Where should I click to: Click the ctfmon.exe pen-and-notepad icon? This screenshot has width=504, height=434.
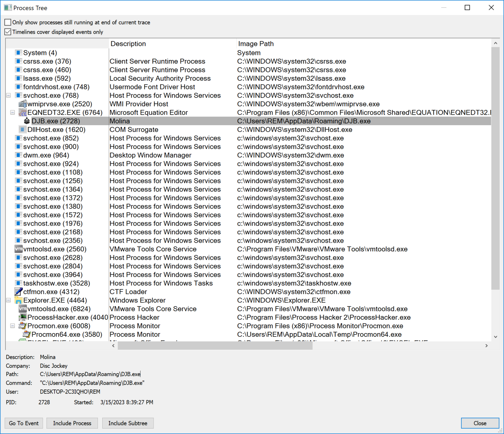pos(18,292)
